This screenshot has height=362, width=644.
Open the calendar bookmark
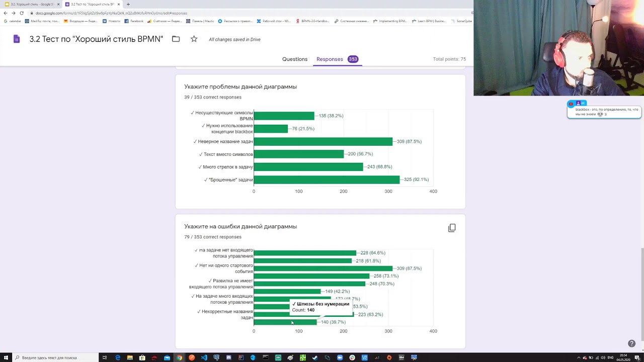point(13,21)
